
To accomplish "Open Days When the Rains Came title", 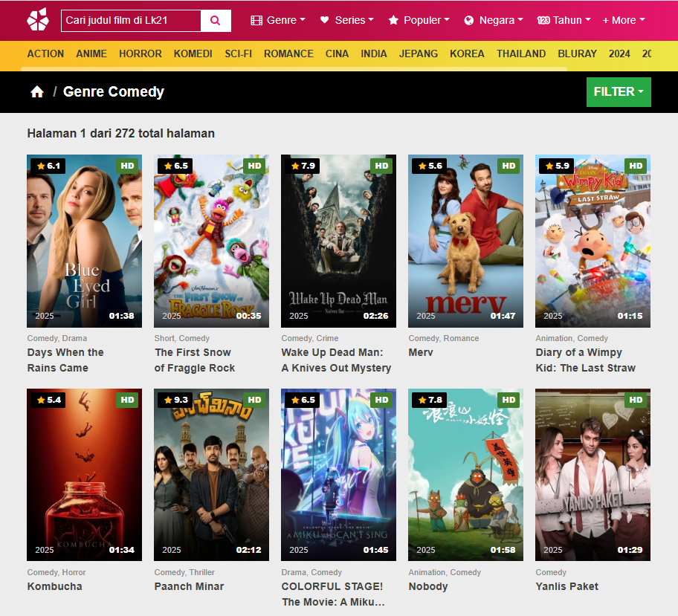I will 65,360.
